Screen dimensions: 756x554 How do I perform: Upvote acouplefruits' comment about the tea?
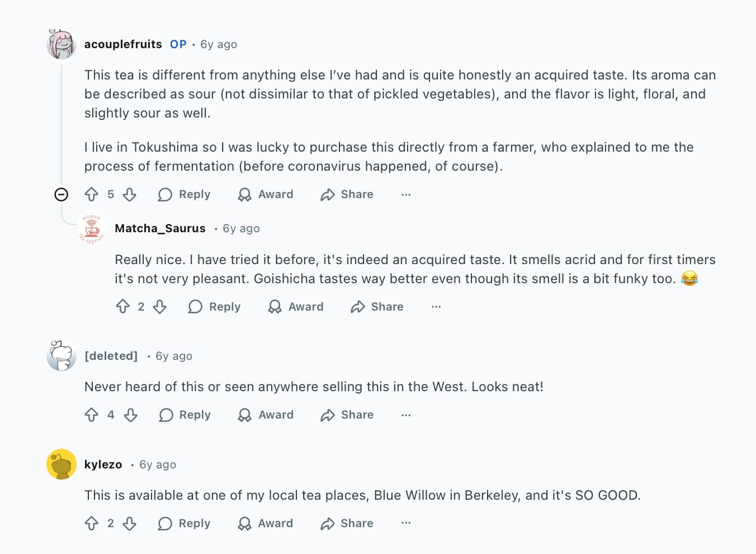point(92,194)
